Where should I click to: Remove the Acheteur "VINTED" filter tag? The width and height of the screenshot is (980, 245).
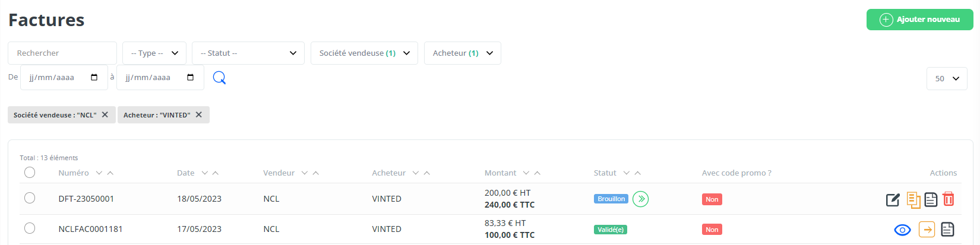pos(199,114)
